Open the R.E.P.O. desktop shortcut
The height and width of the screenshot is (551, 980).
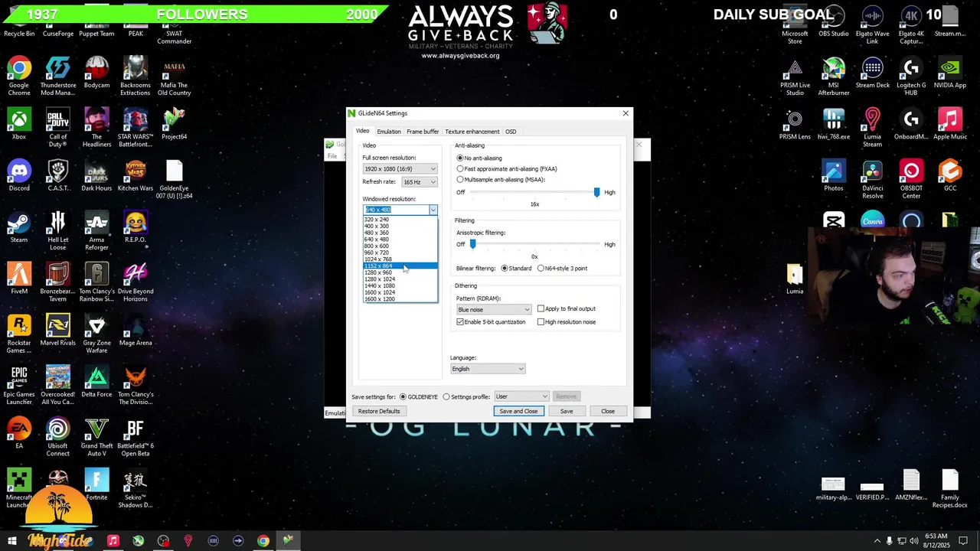(136, 227)
